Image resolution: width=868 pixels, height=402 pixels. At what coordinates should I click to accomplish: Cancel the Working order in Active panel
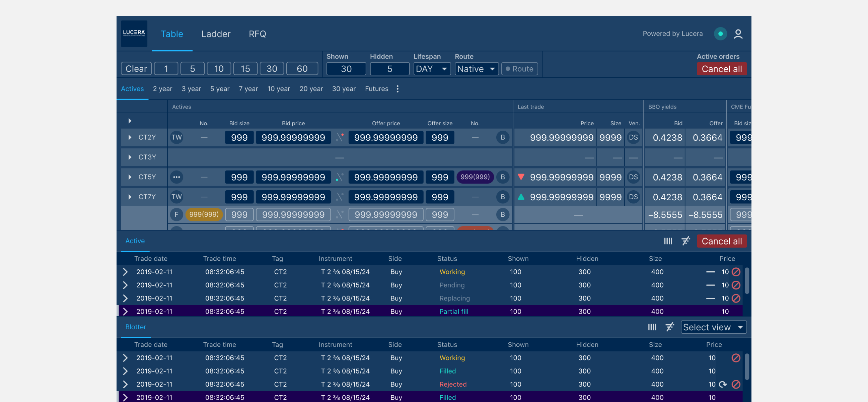click(x=736, y=272)
